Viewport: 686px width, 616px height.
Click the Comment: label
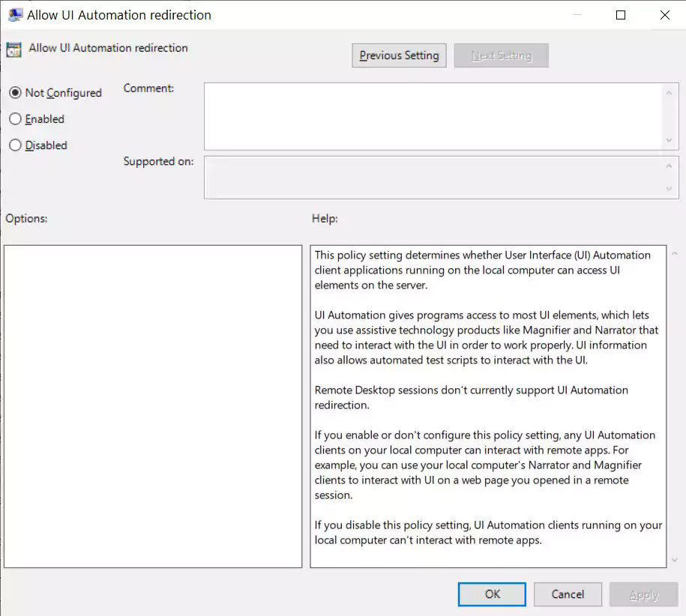(x=148, y=88)
